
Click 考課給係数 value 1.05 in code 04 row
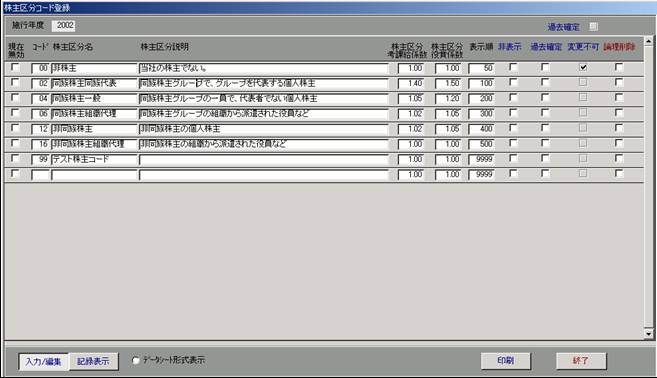[411, 98]
